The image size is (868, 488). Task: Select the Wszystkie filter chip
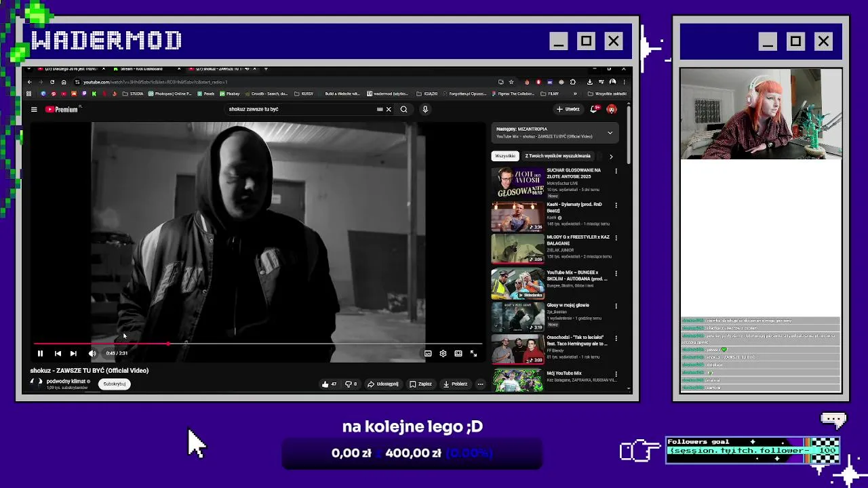(x=505, y=156)
